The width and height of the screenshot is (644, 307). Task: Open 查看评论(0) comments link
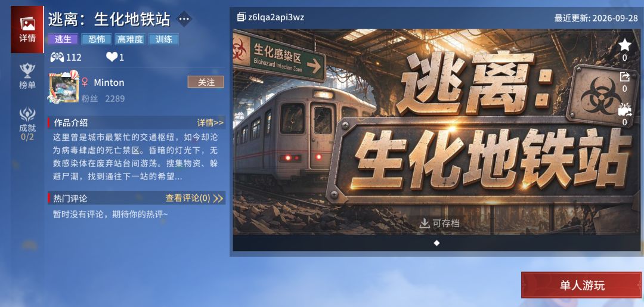point(194,199)
